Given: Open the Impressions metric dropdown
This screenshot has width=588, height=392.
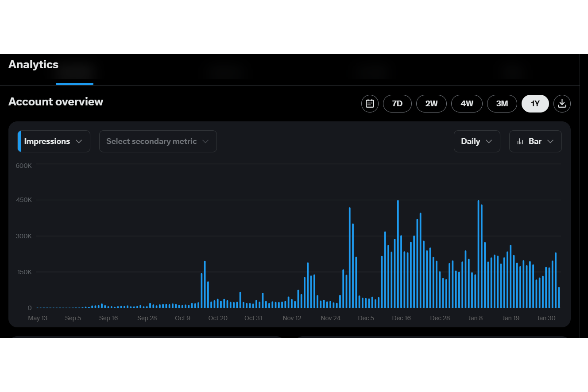Looking at the screenshot, I should tap(54, 141).
